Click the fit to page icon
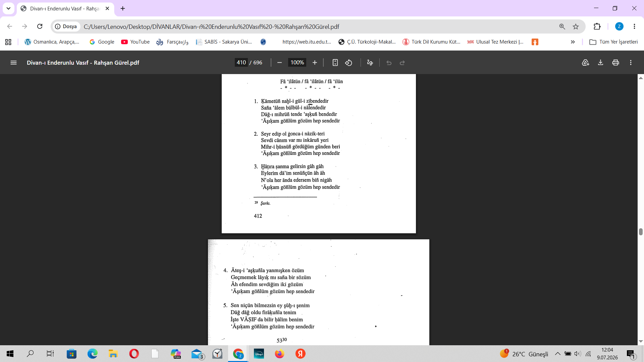 (x=335, y=63)
